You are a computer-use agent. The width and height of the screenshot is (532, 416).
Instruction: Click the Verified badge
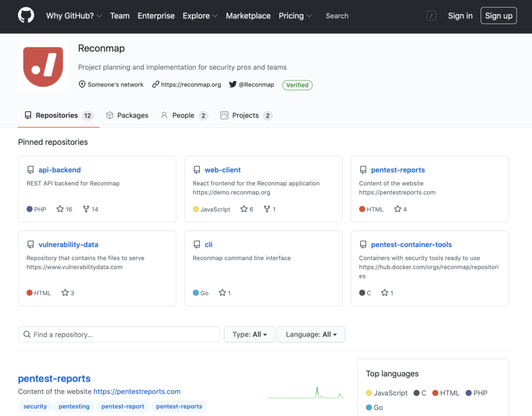297,85
